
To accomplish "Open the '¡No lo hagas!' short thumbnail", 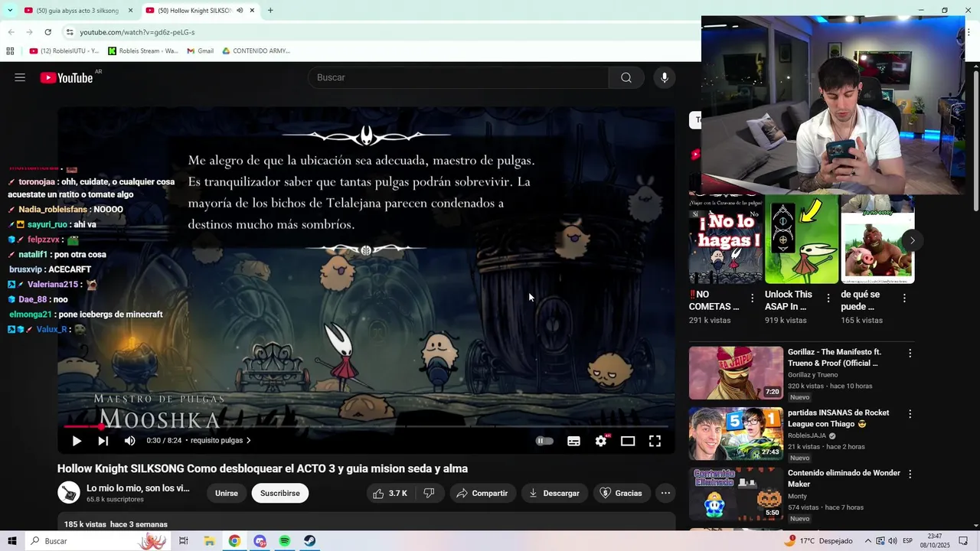I will click(x=726, y=239).
